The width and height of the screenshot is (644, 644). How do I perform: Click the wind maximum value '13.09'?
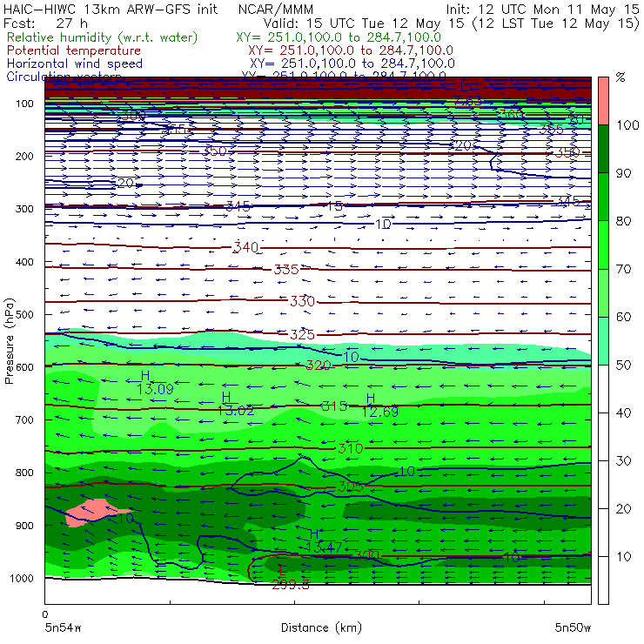[x=155, y=389]
